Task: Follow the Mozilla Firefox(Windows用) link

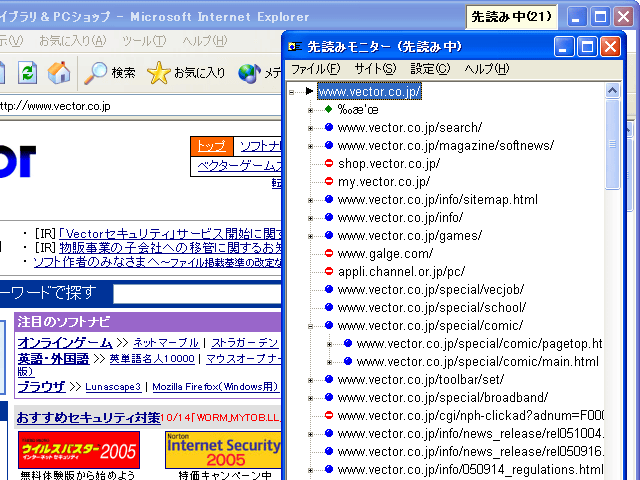Action: coord(215,387)
